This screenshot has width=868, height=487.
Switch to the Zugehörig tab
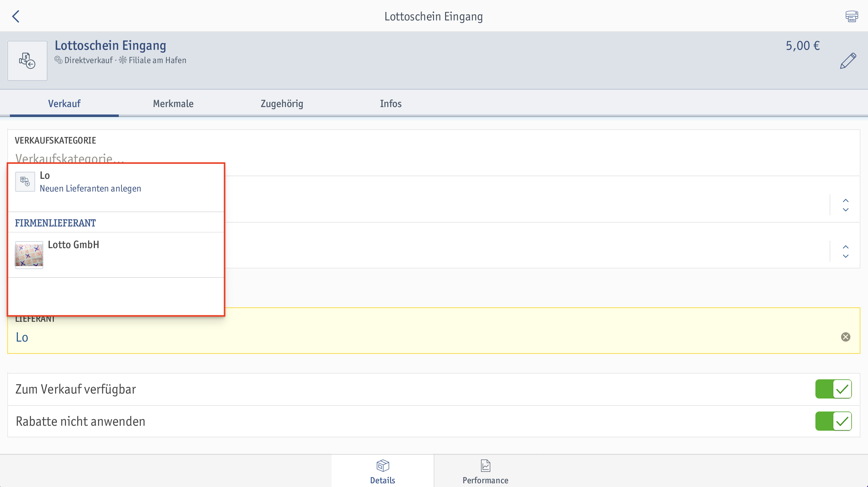tap(281, 103)
